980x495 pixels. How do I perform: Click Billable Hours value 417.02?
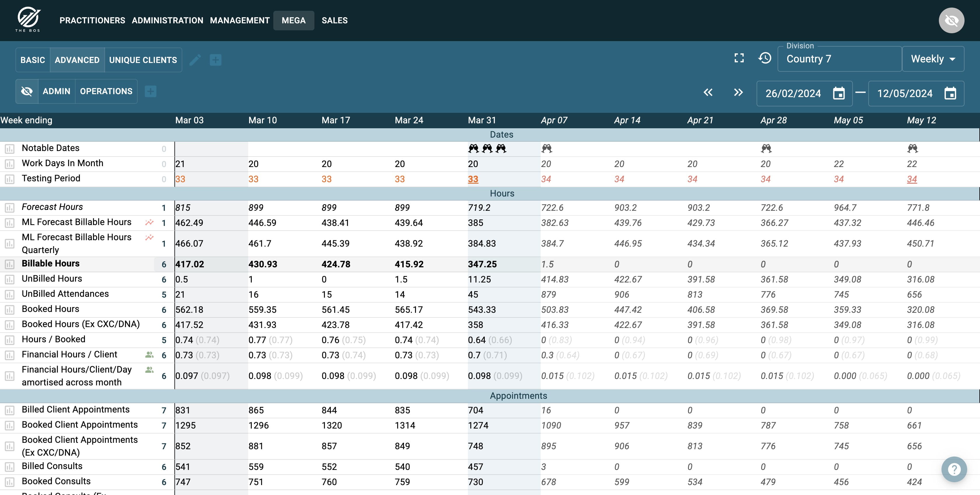pyautogui.click(x=190, y=264)
